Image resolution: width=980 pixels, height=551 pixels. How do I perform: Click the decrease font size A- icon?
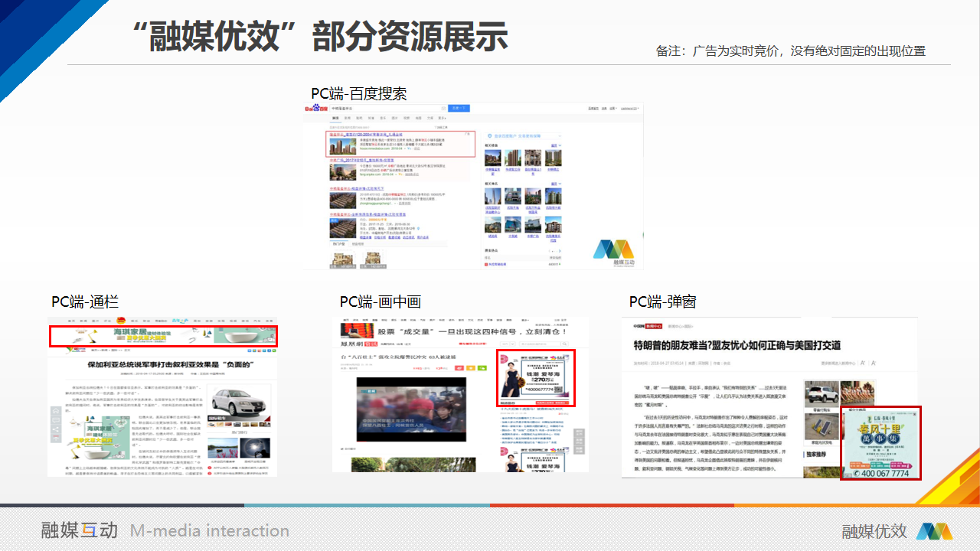pyautogui.click(x=875, y=363)
